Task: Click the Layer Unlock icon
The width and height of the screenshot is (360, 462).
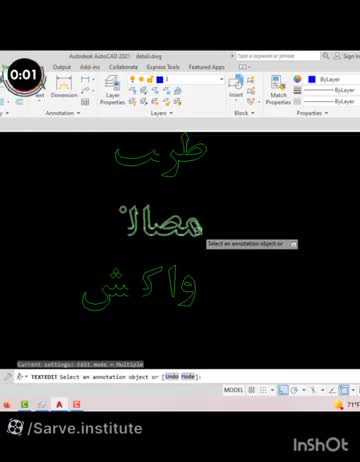Action: [167, 101]
